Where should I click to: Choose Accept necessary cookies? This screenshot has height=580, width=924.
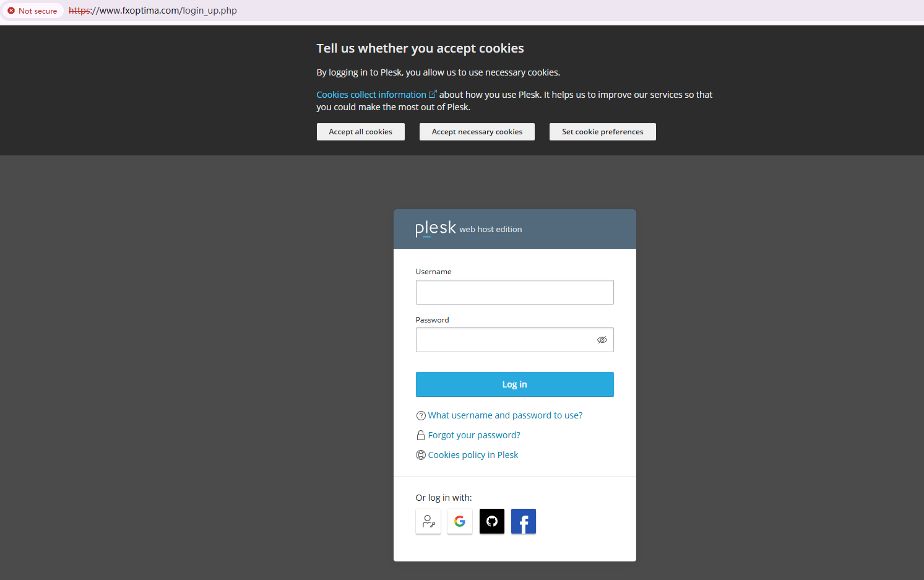[x=477, y=132]
